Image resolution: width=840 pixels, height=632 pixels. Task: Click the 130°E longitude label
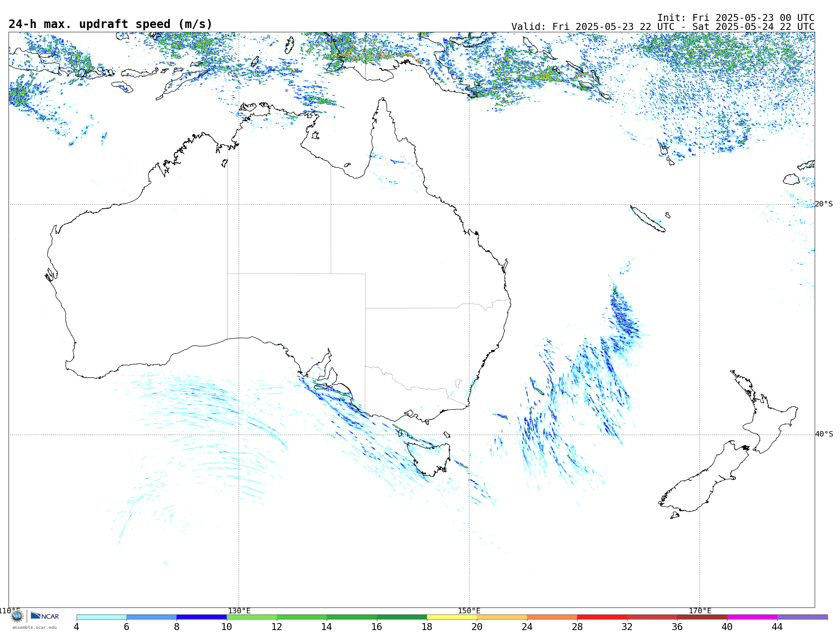click(239, 611)
